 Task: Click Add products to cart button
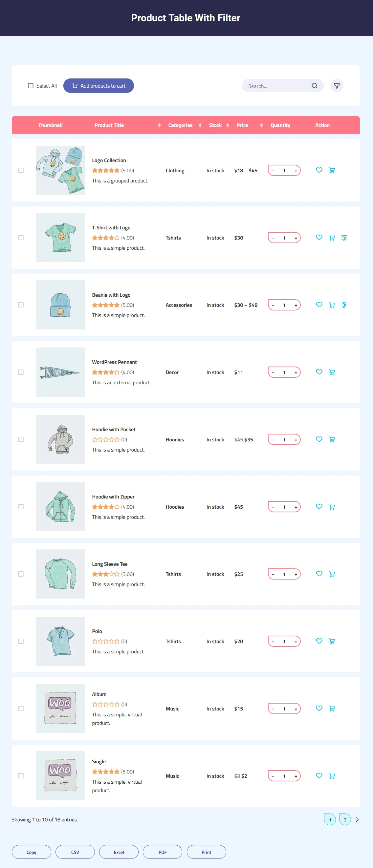pyautogui.click(x=99, y=86)
